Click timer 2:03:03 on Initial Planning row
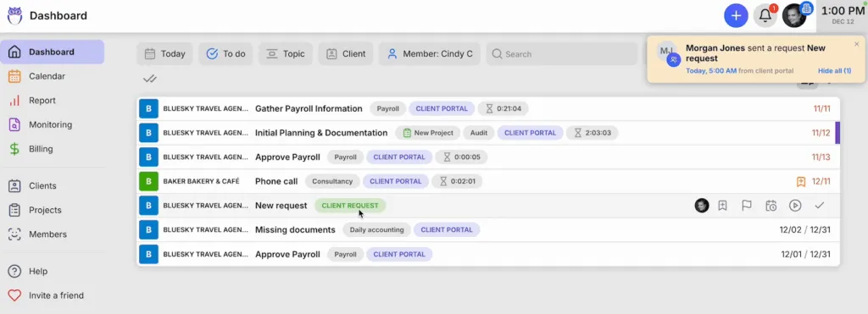 pos(592,133)
